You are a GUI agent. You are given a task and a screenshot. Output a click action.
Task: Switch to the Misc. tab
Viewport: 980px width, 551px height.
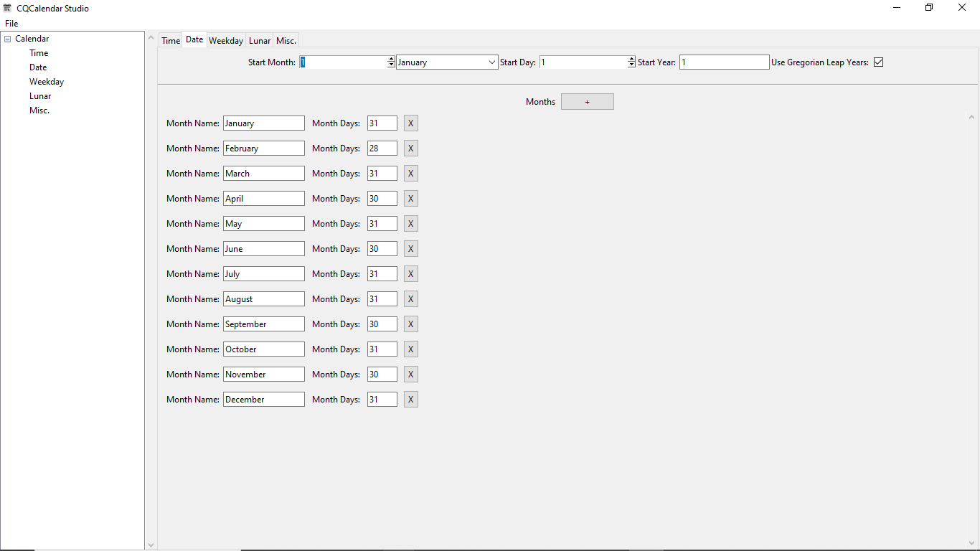[x=286, y=41]
